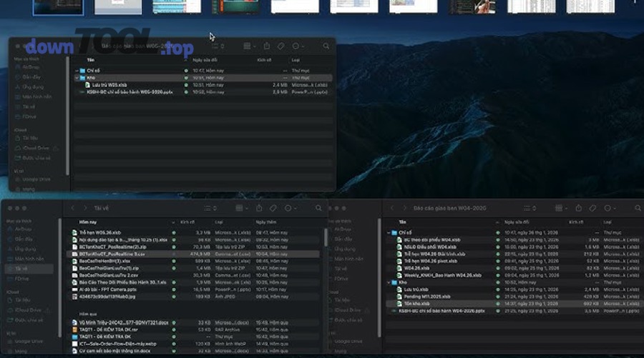This screenshot has width=644, height=358.
Task: Click share icon in Tải về window toolbar
Action: 259,209
